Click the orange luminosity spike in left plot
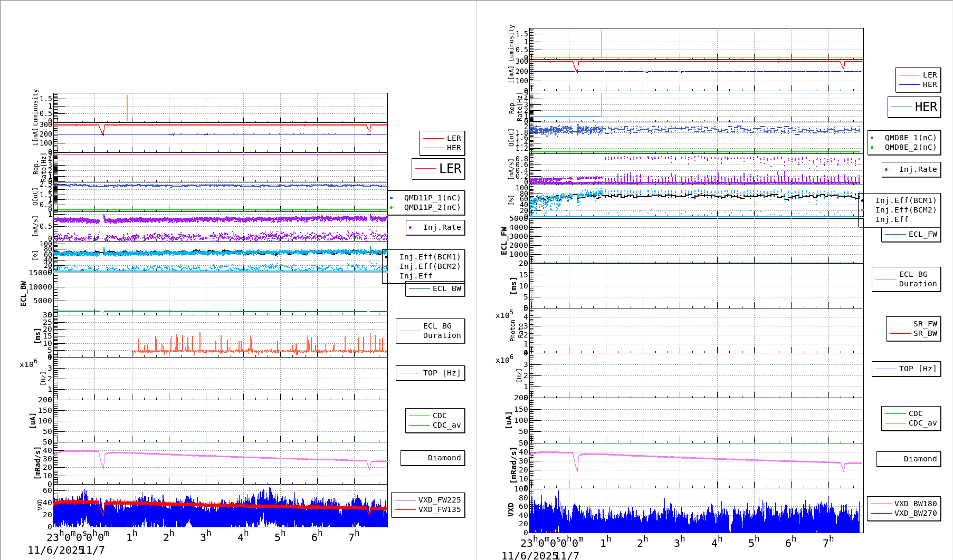 coord(127,108)
